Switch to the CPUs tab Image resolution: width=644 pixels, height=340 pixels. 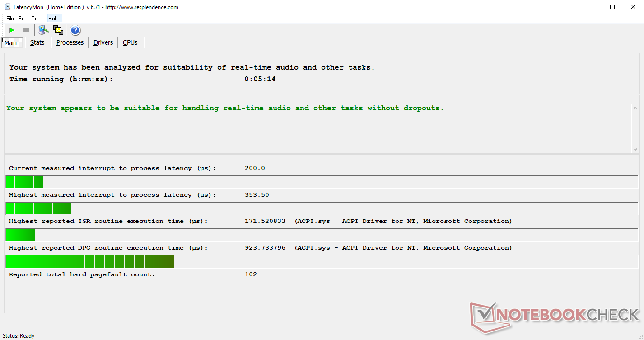tap(130, 42)
